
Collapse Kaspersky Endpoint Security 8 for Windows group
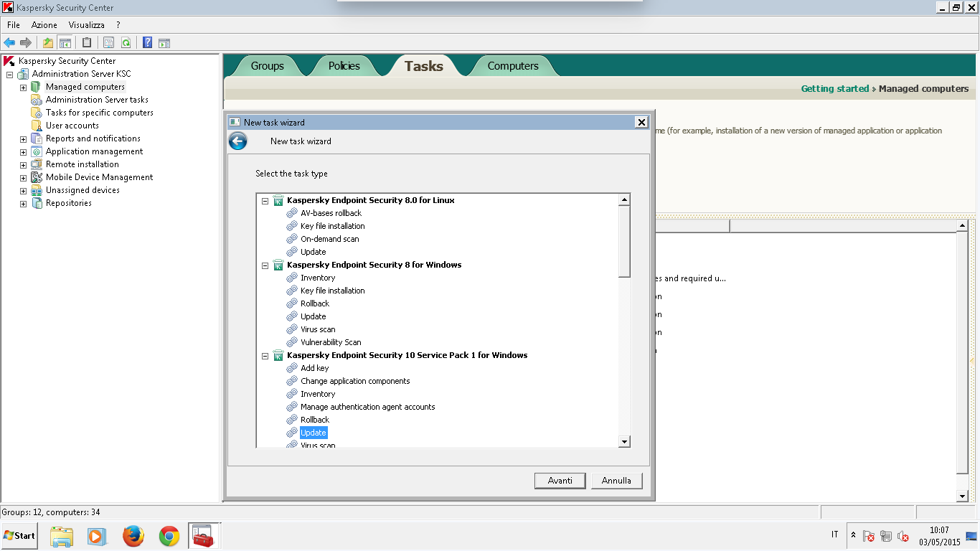[265, 265]
